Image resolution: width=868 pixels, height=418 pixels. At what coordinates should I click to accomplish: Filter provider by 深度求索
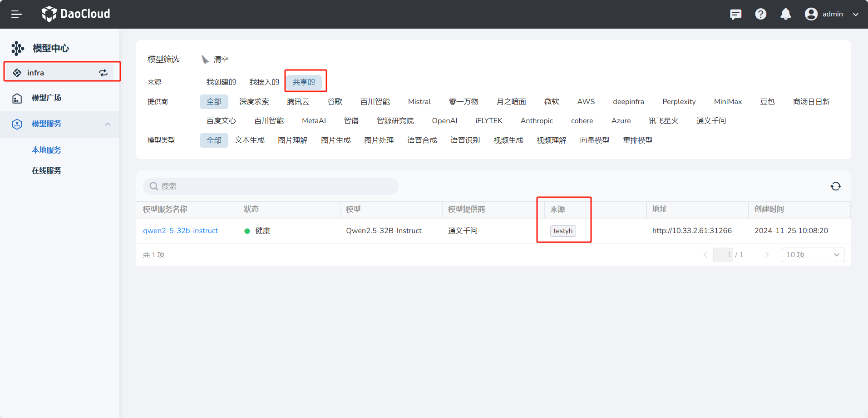(254, 102)
